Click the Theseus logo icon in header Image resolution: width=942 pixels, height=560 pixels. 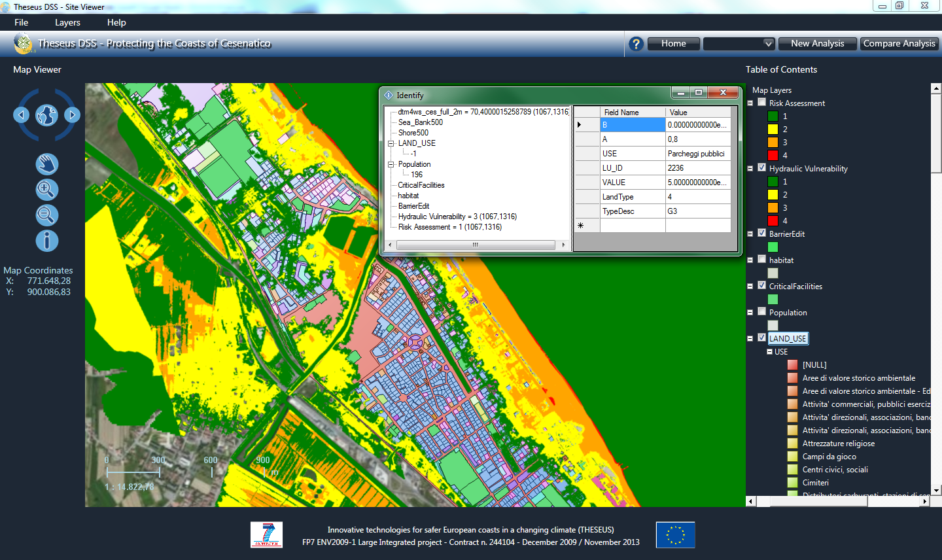click(x=24, y=44)
